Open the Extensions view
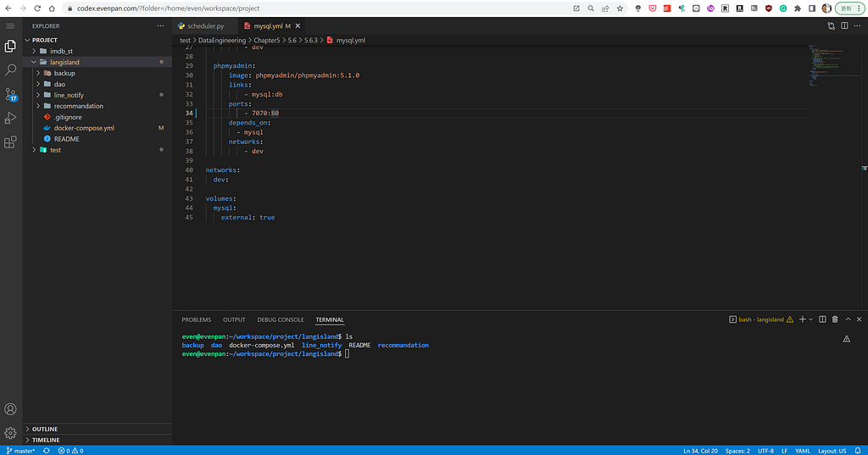 coord(10,142)
